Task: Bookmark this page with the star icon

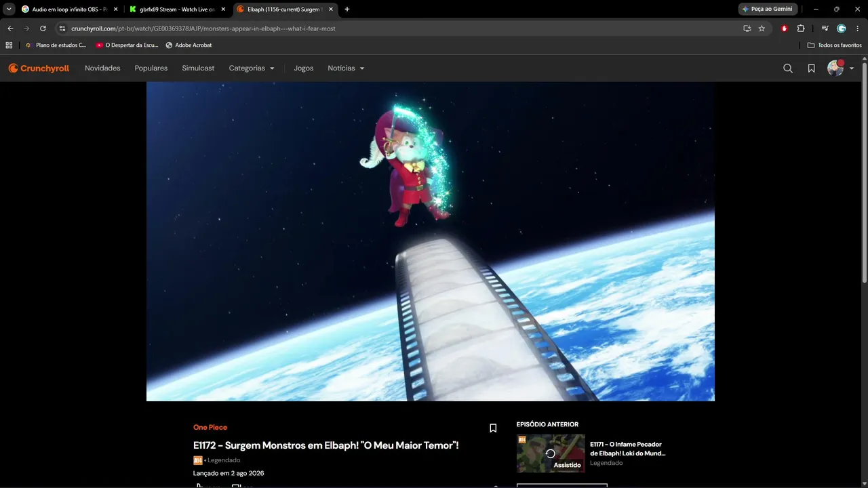Action: 762,28
